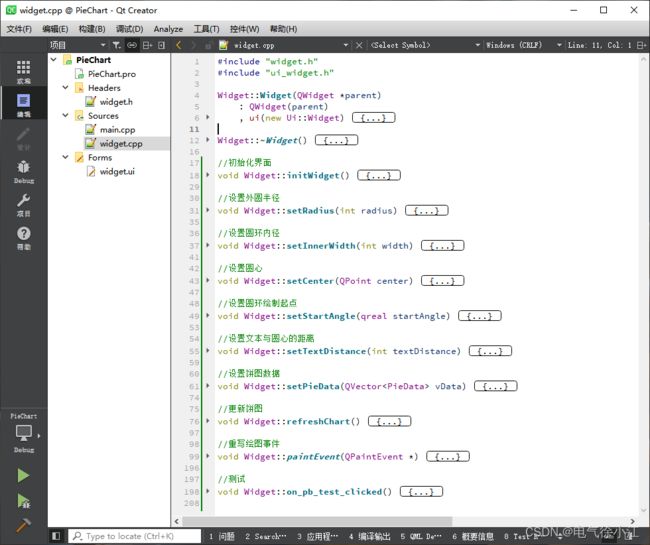Open the 4 编译输出 pane
The image size is (650, 545).
[370, 536]
